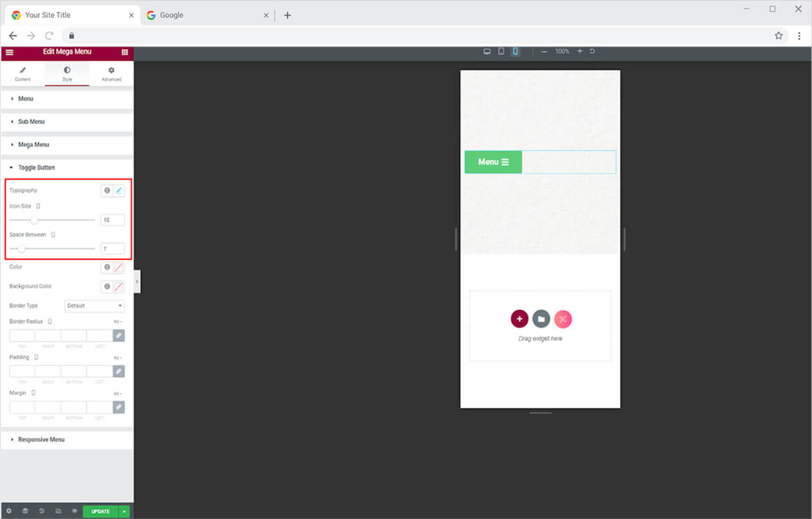Click the green UPDATE button

point(100,511)
